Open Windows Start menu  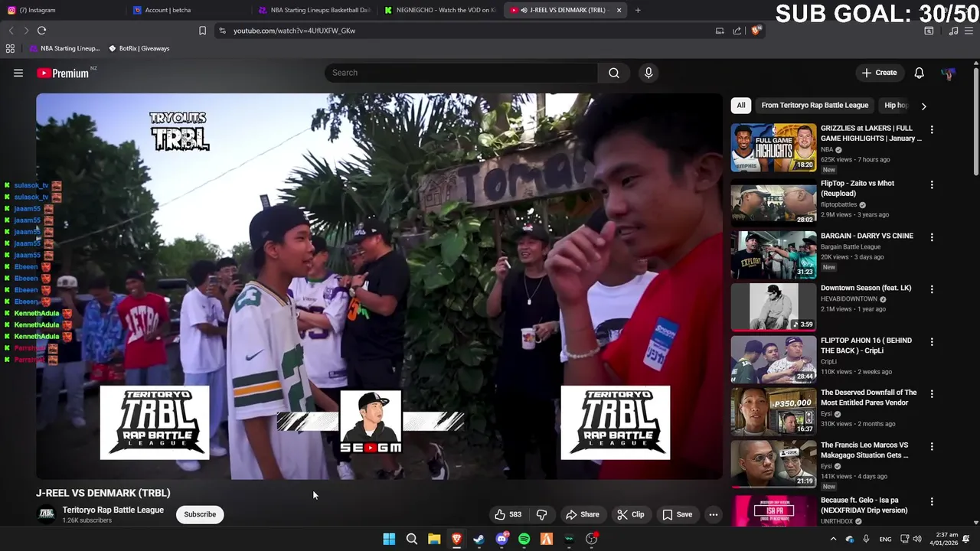click(x=389, y=539)
